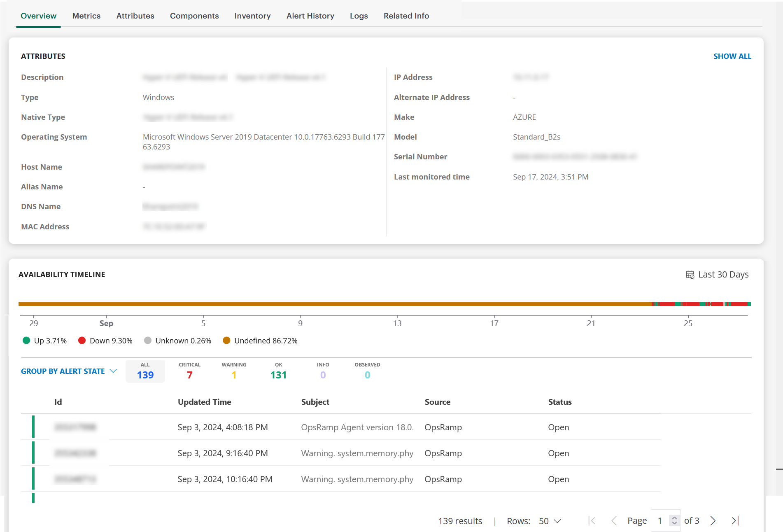783x532 pixels.
Task: Go to the first page of results
Action: click(x=592, y=521)
